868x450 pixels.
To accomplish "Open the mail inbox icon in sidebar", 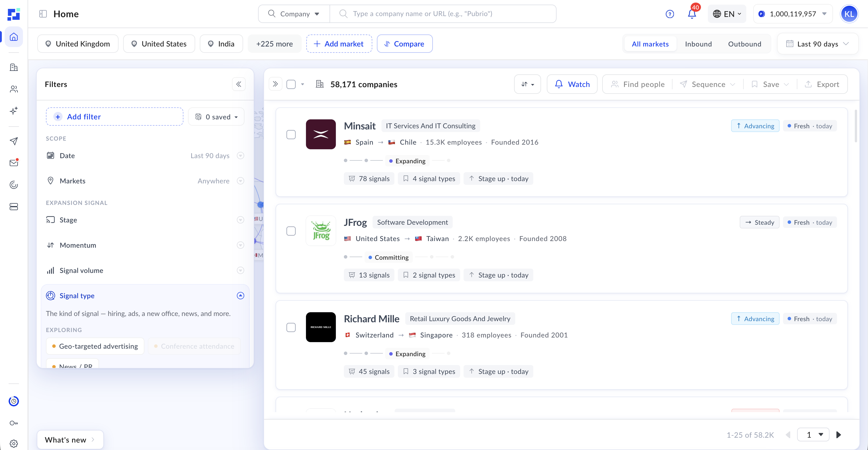I will 14,163.
